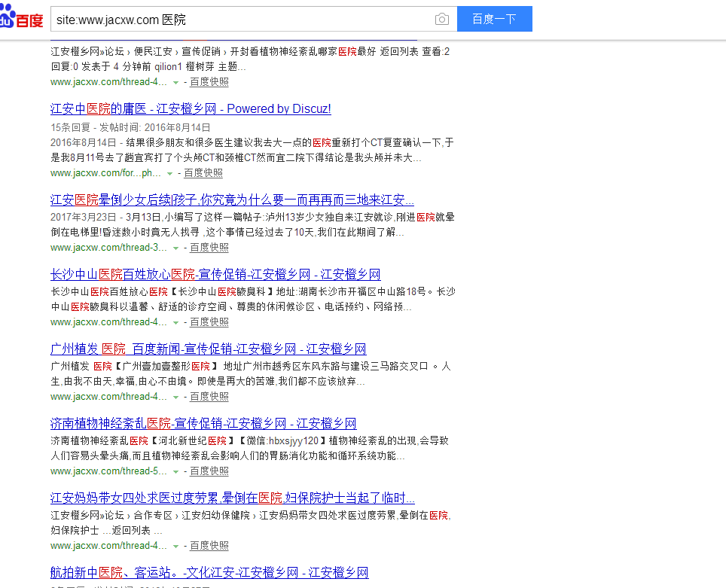726x588 pixels.
Task: Click 百度快照 under the topmost result
Action: tap(208, 81)
